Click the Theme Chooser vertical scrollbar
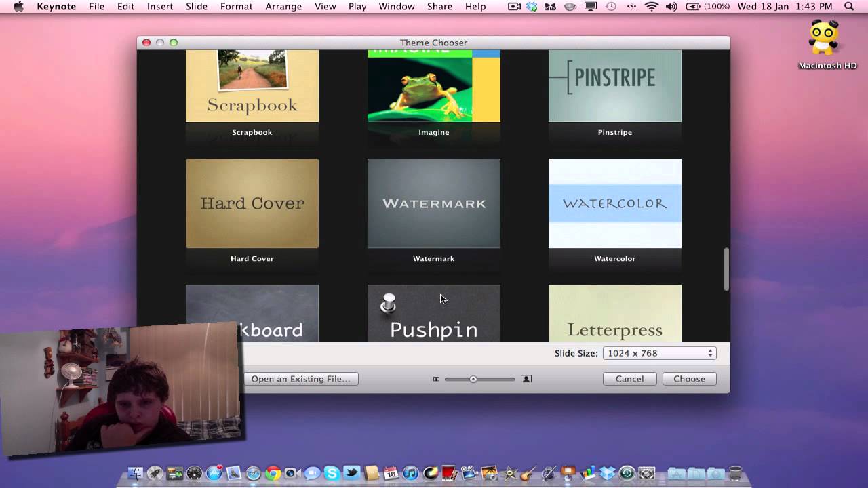The image size is (868, 488). pyautogui.click(x=726, y=269)
